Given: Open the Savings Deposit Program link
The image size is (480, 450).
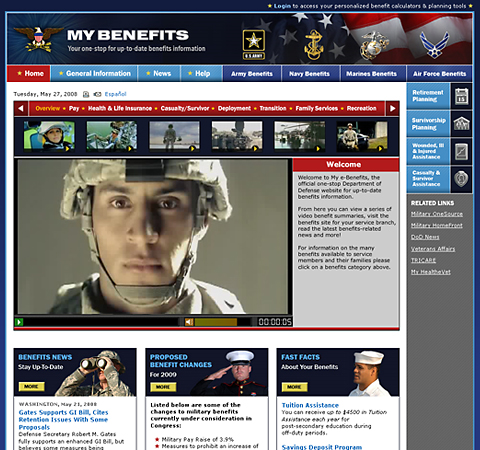Looking at the screenshot, I should pyautogui.click(x=322, y=447).
